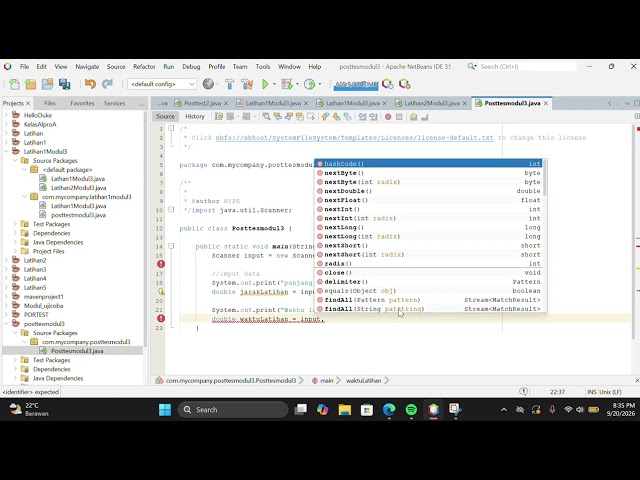
Task: Expand the HelloDuke project node
Action: click(x=6, y=115)
